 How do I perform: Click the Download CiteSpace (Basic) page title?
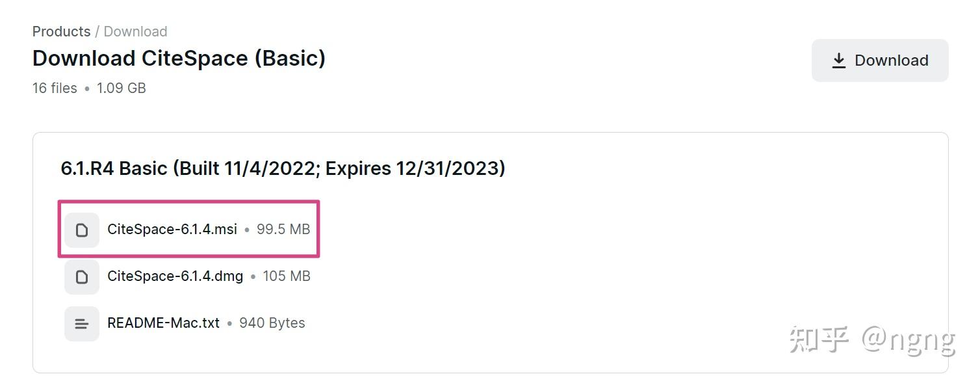click(179, 59)
